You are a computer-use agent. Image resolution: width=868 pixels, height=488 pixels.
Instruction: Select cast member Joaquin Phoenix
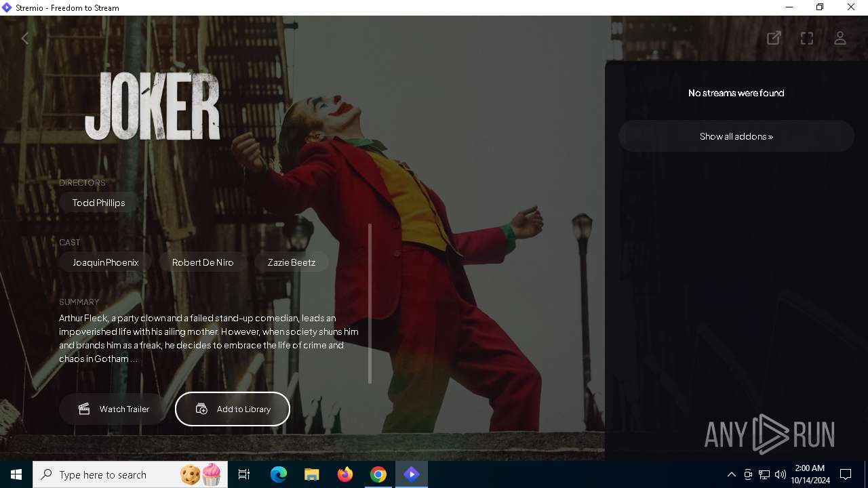pyautogui.click(x=106, y=262)
